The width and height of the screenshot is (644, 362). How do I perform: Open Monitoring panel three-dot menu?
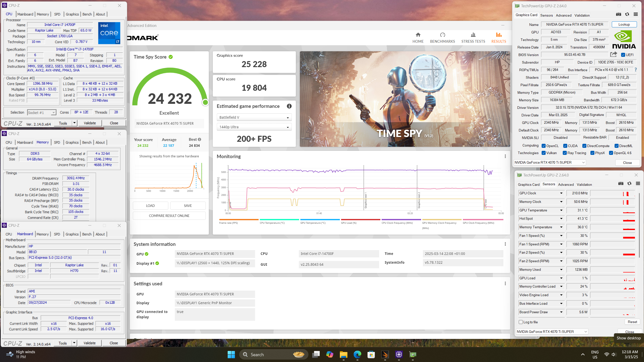505,156
